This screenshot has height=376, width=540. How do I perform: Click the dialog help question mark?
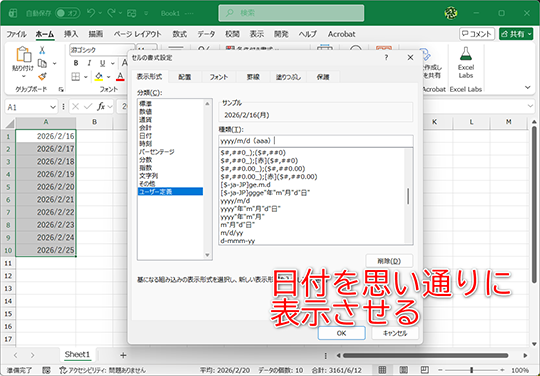pos(386,58)
